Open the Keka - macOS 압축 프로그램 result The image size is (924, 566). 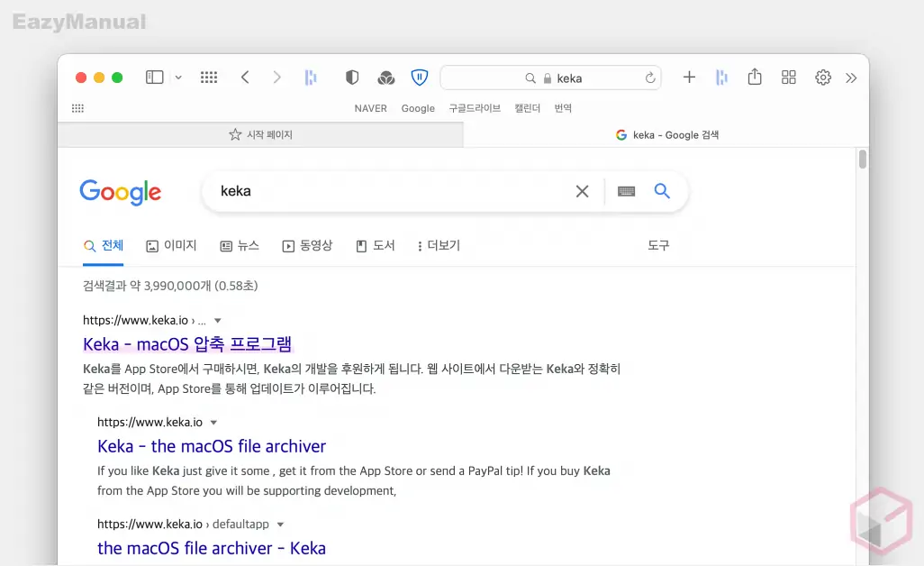[187, 343]
